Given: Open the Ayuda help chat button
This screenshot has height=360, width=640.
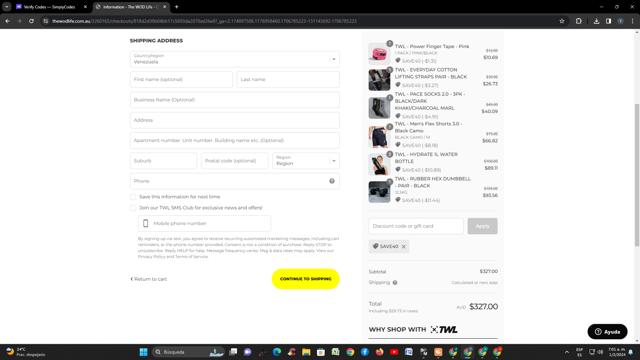Looking at the screenshot, I should [607, 331].
